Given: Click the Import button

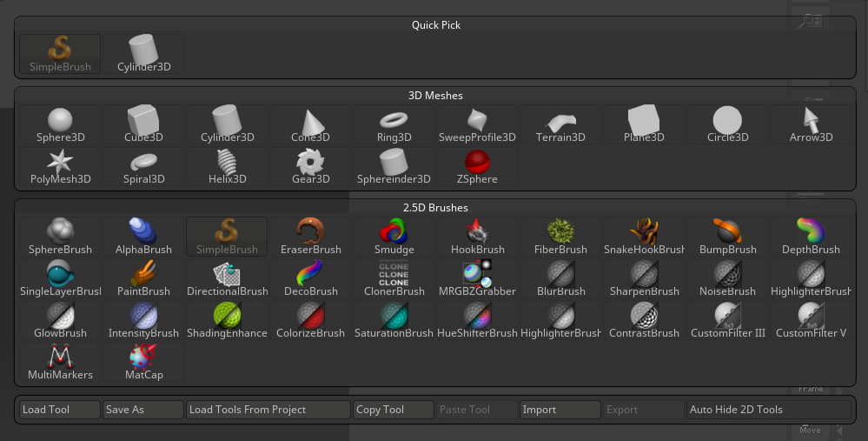Looking at the screenshot, I should coord(560,410).
